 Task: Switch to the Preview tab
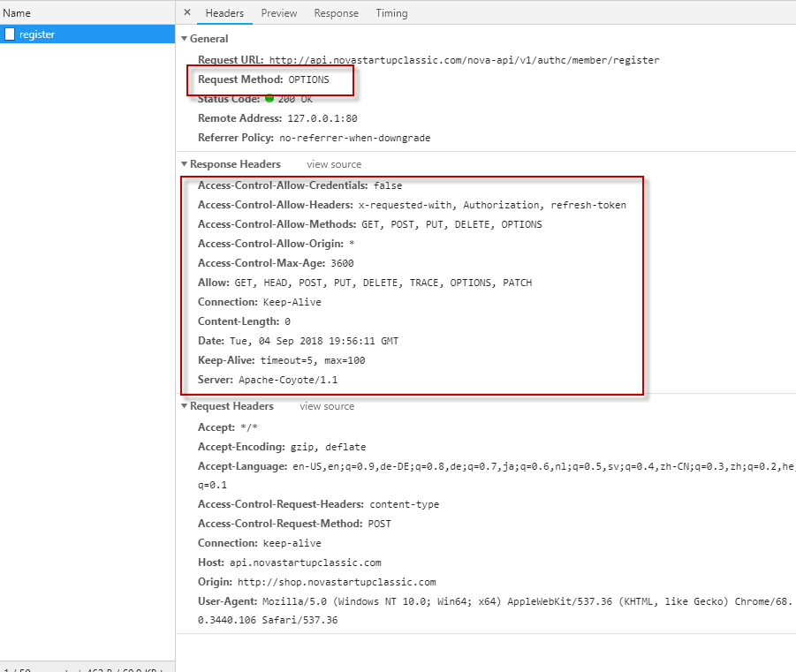tap(278, 13)
